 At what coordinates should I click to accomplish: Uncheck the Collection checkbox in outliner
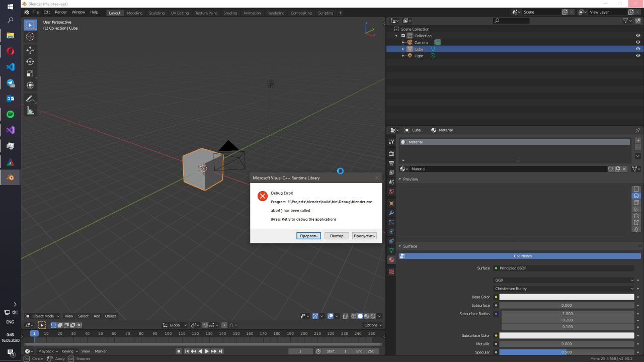pos(403,36)
